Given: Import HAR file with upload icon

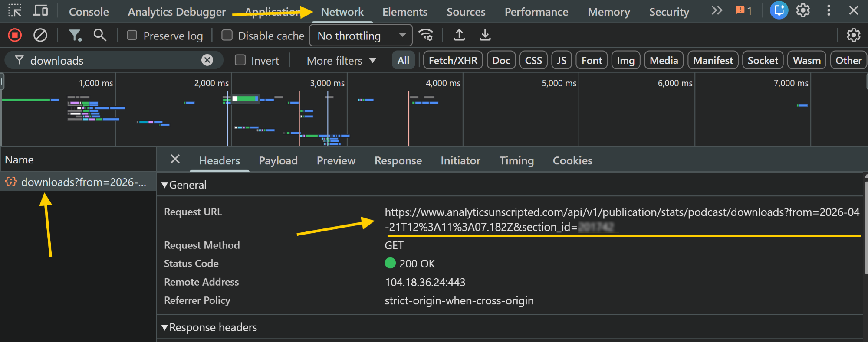Looking at the screenshot, I should (459, 35).
